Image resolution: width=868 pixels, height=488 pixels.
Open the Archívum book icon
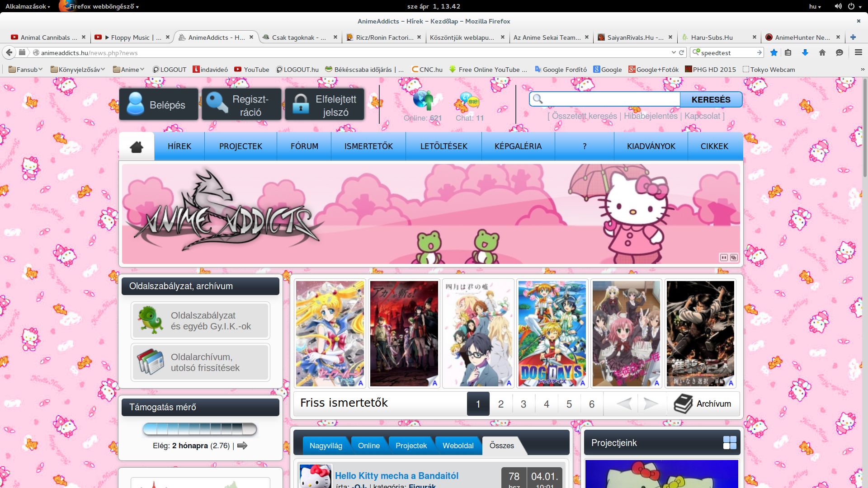[683, 404]
